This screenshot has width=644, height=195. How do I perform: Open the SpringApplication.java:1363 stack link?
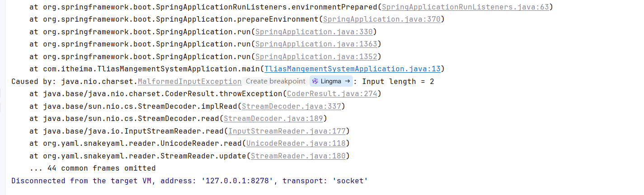coord(316,44)
